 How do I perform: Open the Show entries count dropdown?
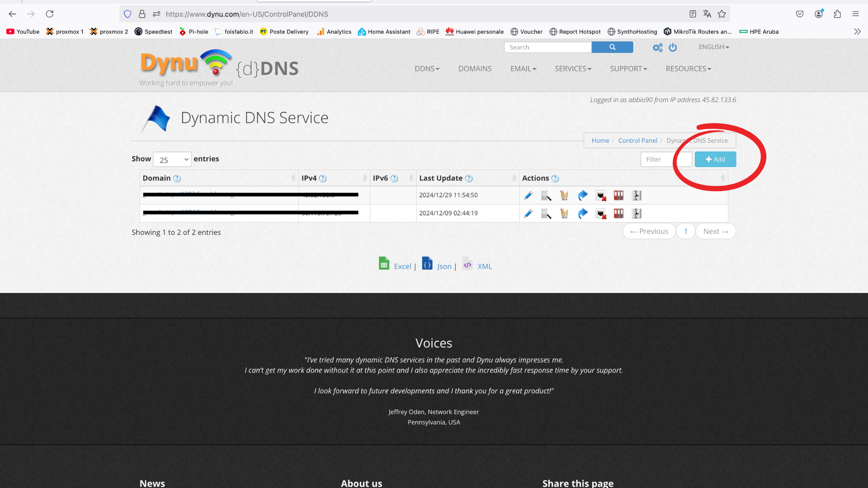(x=172, y=160)
